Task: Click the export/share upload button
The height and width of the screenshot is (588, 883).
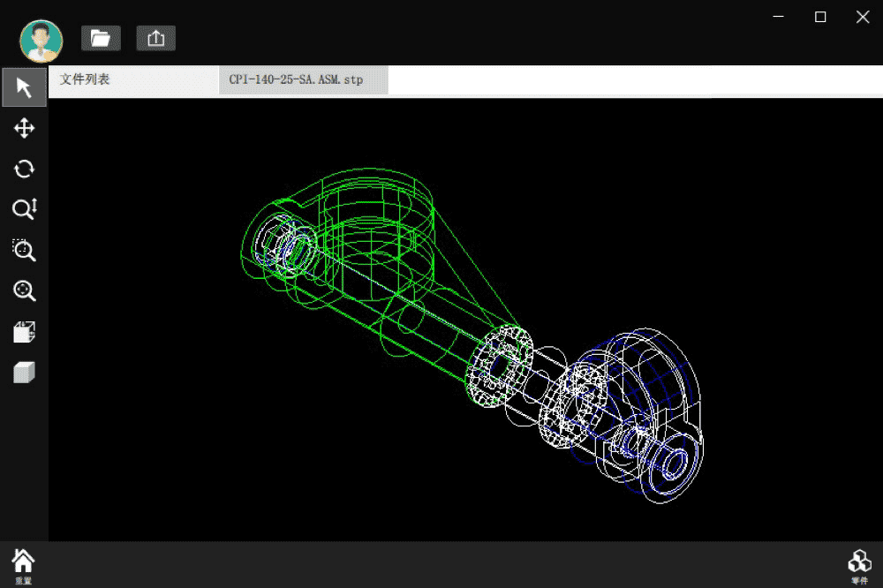Action: 156,38
